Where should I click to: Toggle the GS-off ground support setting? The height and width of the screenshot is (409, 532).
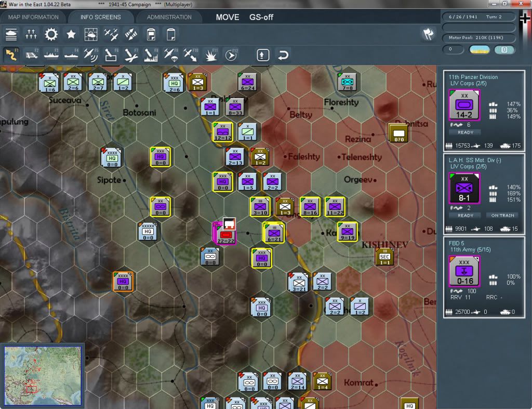click(261, 17)
